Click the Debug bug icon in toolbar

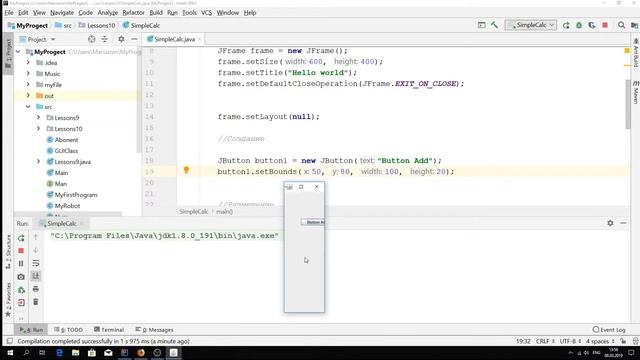coord(579,25)
